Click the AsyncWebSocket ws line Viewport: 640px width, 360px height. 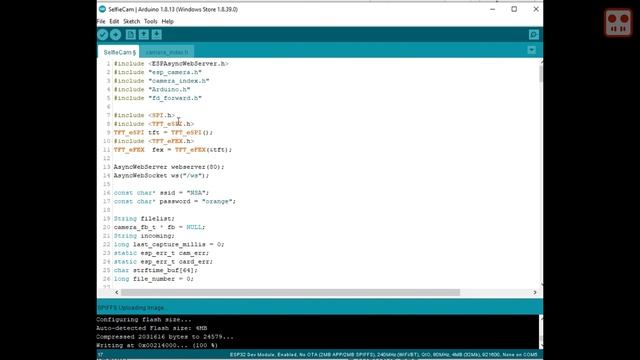tap(161, 176)
